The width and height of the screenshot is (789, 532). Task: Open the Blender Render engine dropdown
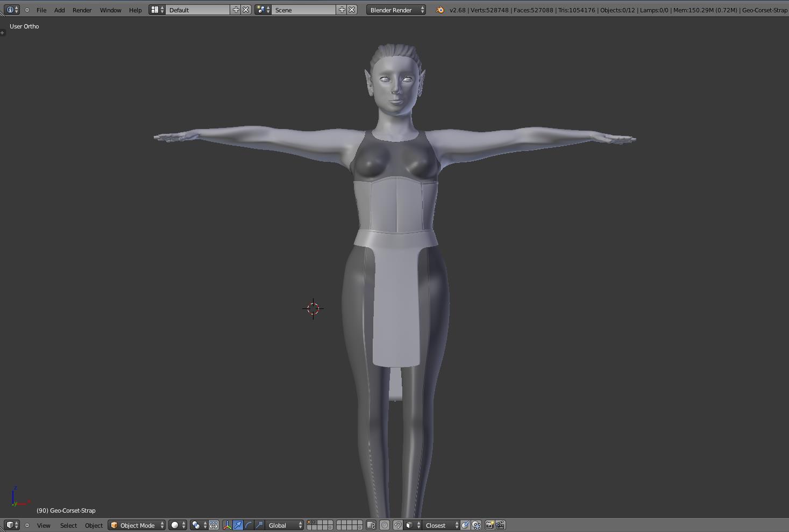(396, 10)
